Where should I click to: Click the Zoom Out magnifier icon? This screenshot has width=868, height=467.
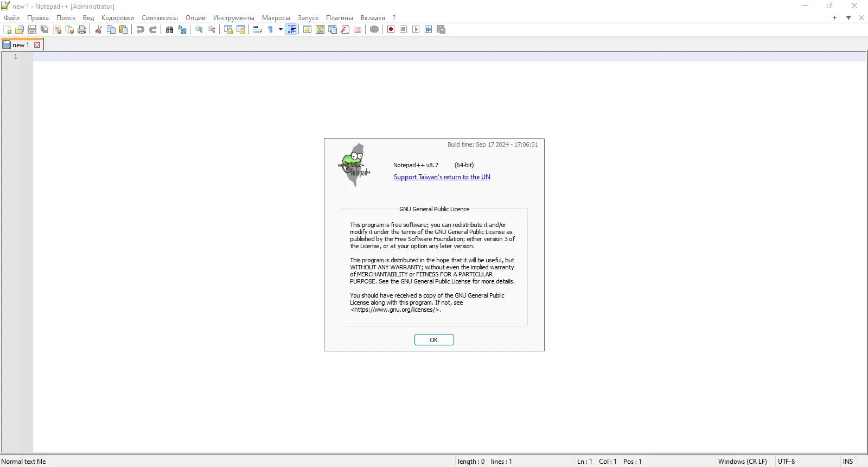(212, 29)
